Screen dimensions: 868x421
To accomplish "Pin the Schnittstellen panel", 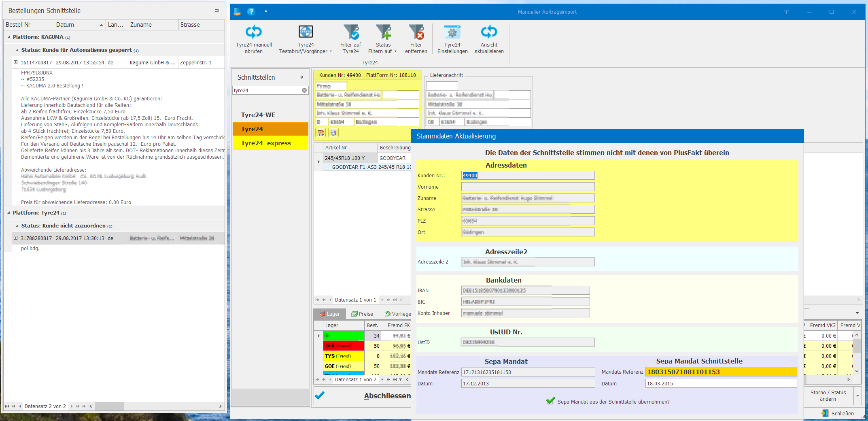I will pyautogui.click(x=301, y=77).
